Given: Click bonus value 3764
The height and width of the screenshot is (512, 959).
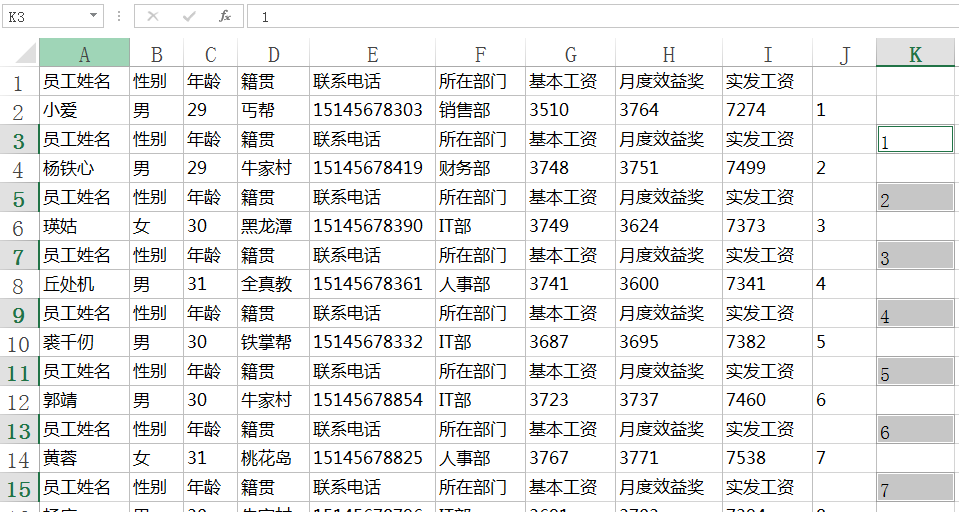Looking at the screenshot, I should (668, 110).
